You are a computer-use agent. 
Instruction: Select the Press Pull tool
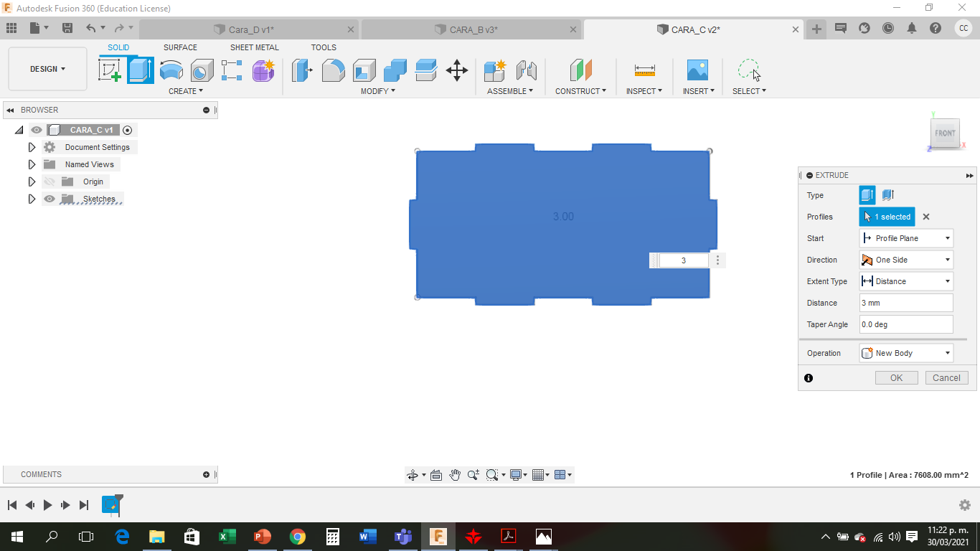point(302,70)
